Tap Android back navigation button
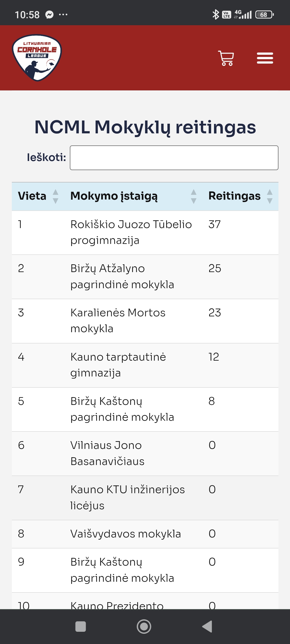The width and height of the screenshot is (290, 644). coord(207,627)
